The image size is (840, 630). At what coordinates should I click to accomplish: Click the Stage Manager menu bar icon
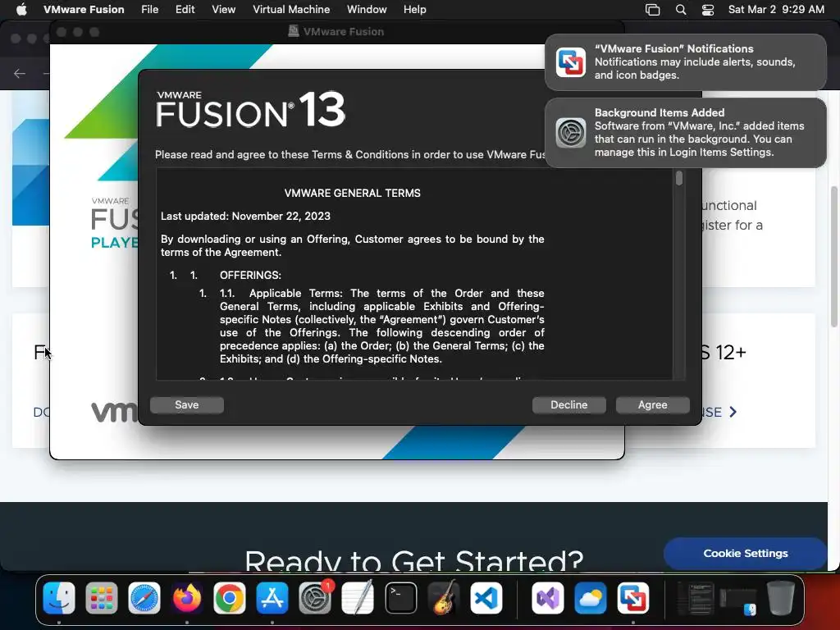[652, 10]
